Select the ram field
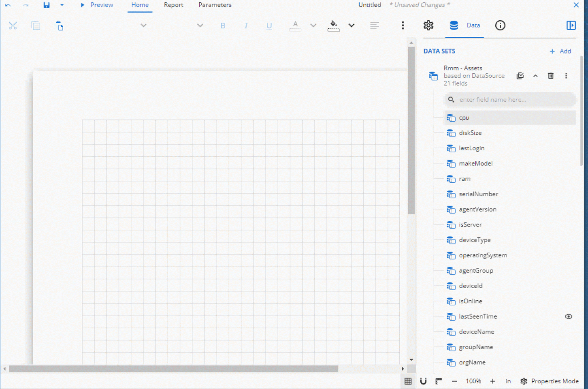Screen dimensions: 588x389 coord(509,179)
